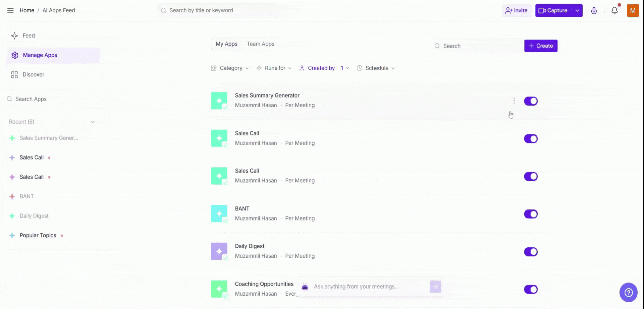Image resolution: width=644 pixels, height=309 pixels.
Task: Open the Category filter dropdown
Action: (230, 68)
